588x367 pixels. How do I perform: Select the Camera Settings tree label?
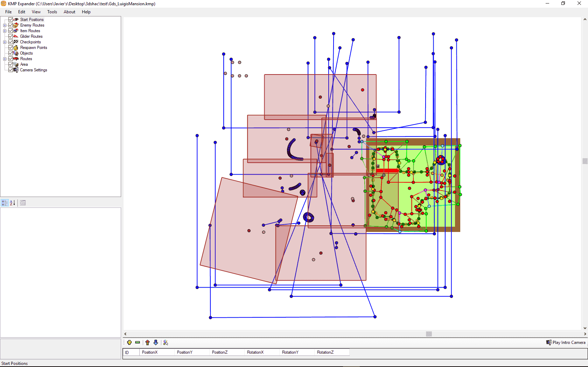34,70
